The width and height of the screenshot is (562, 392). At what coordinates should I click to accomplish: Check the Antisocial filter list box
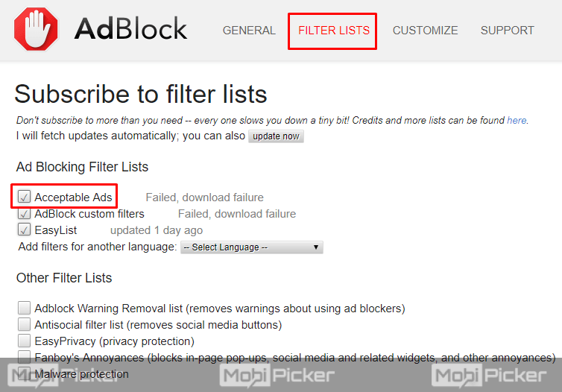pos(24,324)
